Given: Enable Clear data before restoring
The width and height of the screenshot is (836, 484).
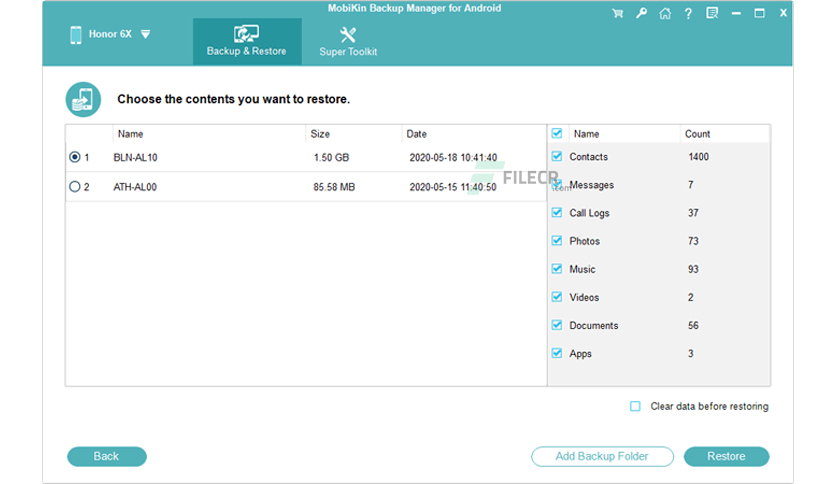Looking at the screenshot, I should (x=635, y=406).
